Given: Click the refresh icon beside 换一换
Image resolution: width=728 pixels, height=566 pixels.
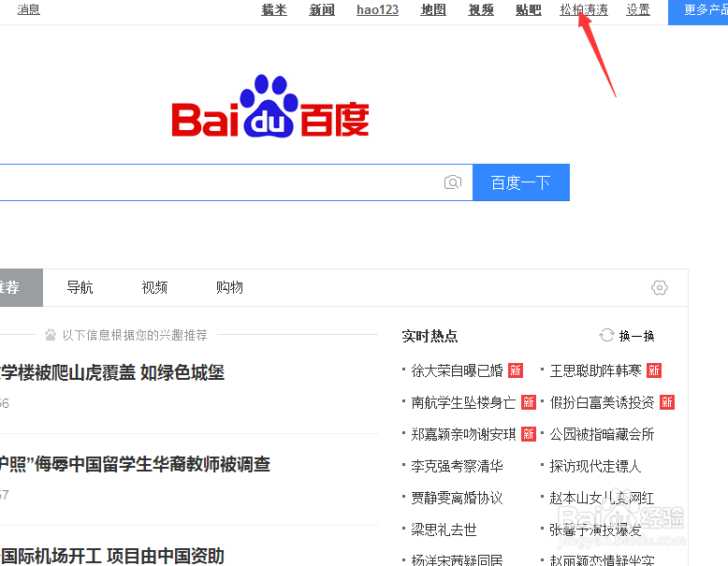Looking at the screenshot, I should point(606,335).
